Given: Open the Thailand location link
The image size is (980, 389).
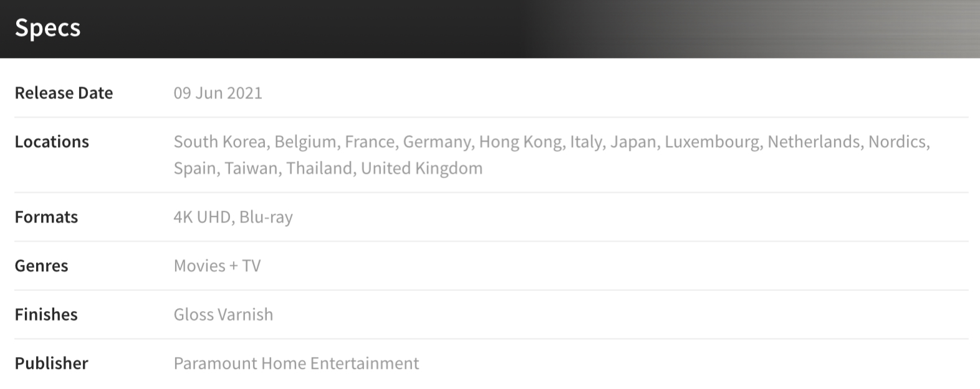Looking at the screenshot, I should [x=319, y=168].
